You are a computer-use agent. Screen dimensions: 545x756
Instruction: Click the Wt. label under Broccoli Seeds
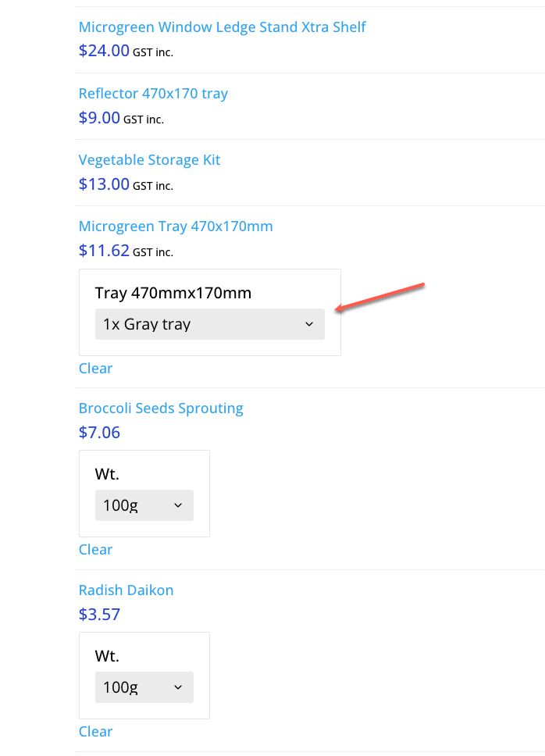pos(107,475)
